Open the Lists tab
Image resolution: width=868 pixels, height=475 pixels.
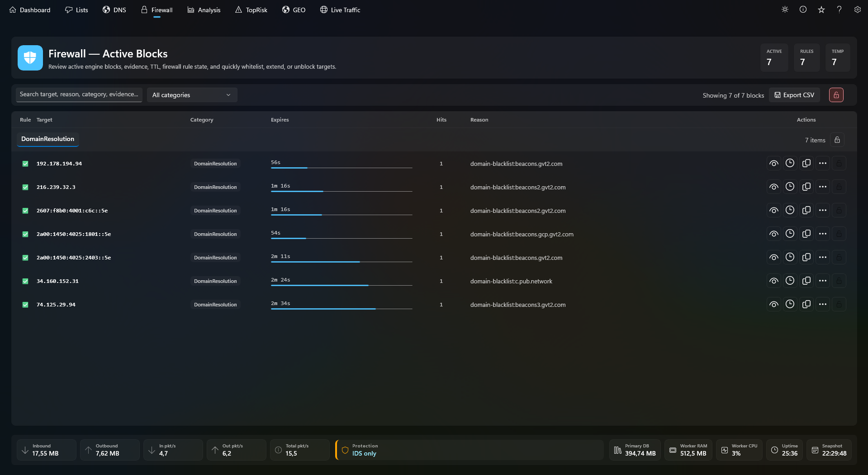click(x=76, y=10)
